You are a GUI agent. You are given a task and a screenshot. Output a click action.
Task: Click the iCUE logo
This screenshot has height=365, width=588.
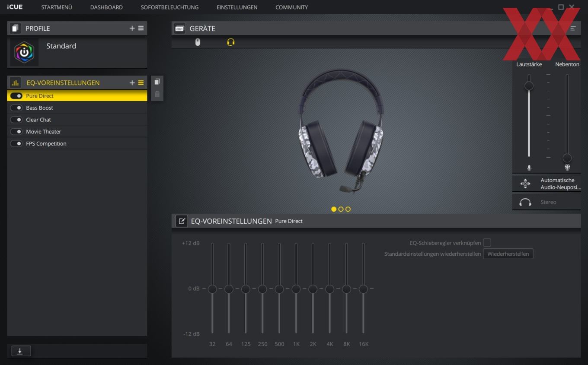tap(15, 7)
